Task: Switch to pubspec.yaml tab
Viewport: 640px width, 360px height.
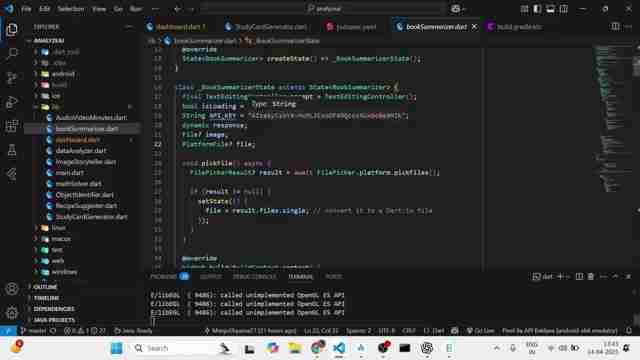Action: click(x=356, y=27)
